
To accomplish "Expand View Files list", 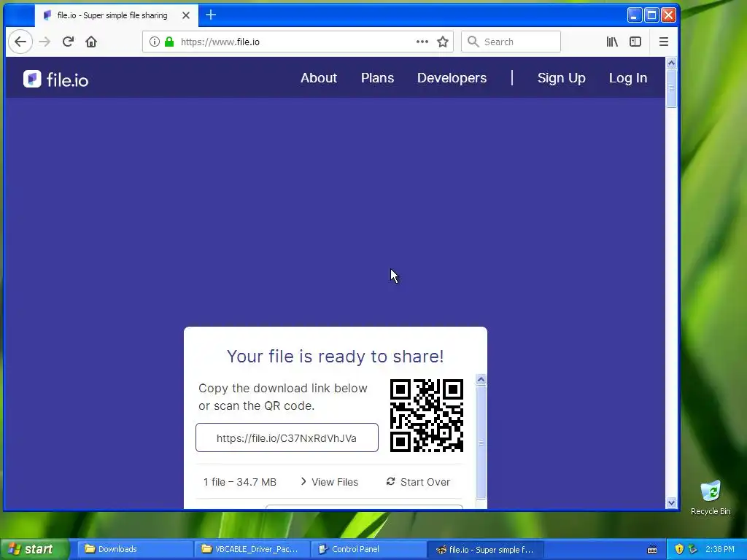I will tap(329, 482).
